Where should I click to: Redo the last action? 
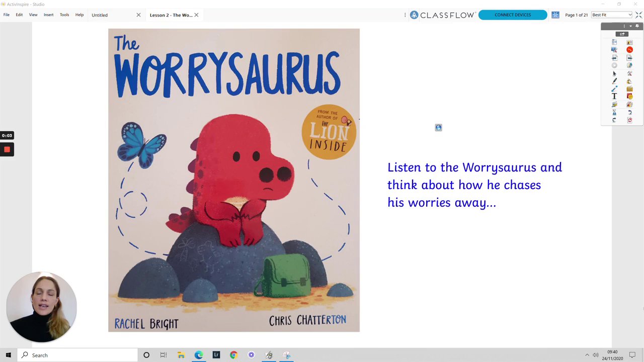(614, 120)
